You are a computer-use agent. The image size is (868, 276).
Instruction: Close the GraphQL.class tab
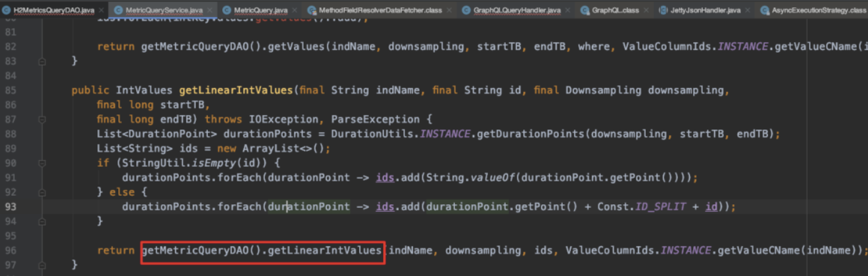[x=644, y=11]
